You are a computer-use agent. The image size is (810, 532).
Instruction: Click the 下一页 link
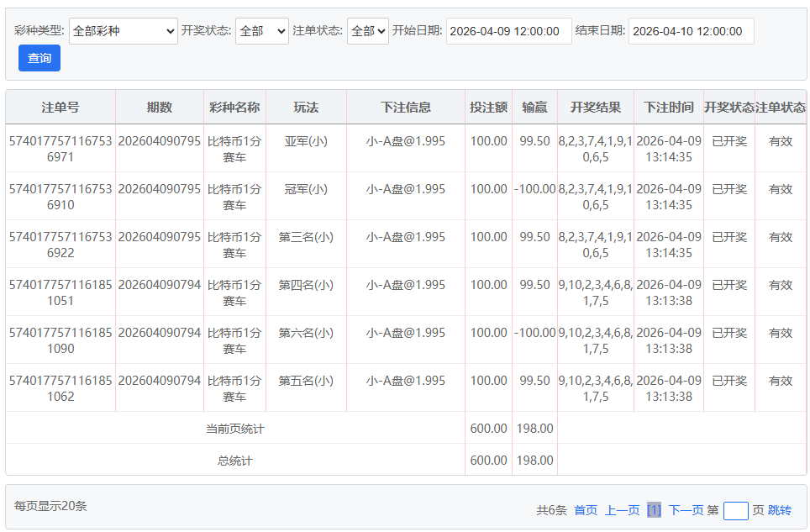click(686, 510)
